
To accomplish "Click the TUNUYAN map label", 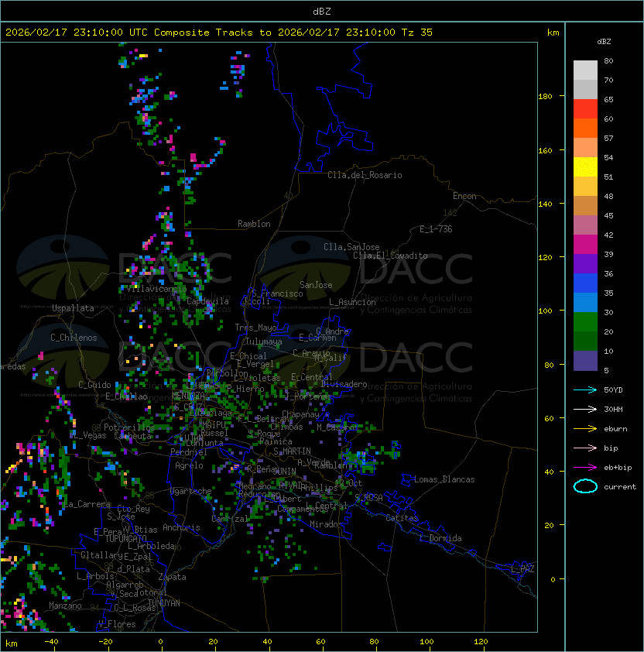I will tap(164, 603).
